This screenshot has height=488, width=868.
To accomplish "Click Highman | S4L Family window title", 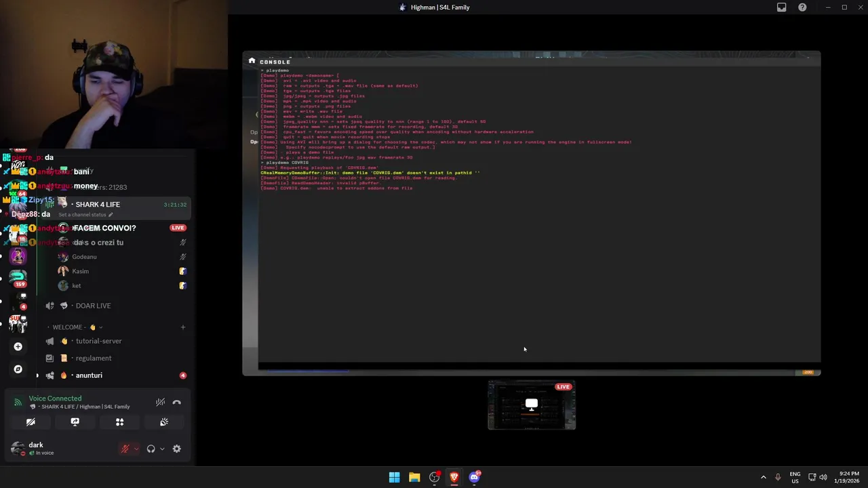I will click(440, 7).
